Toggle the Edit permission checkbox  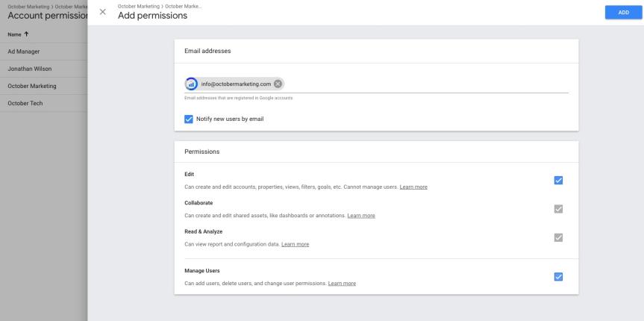tap(558, 180)
